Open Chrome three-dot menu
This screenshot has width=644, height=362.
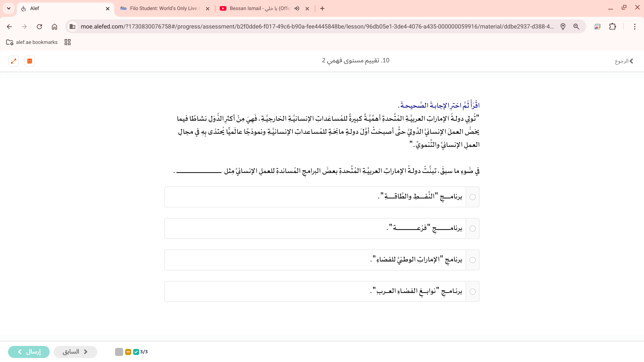pos(635,26)
